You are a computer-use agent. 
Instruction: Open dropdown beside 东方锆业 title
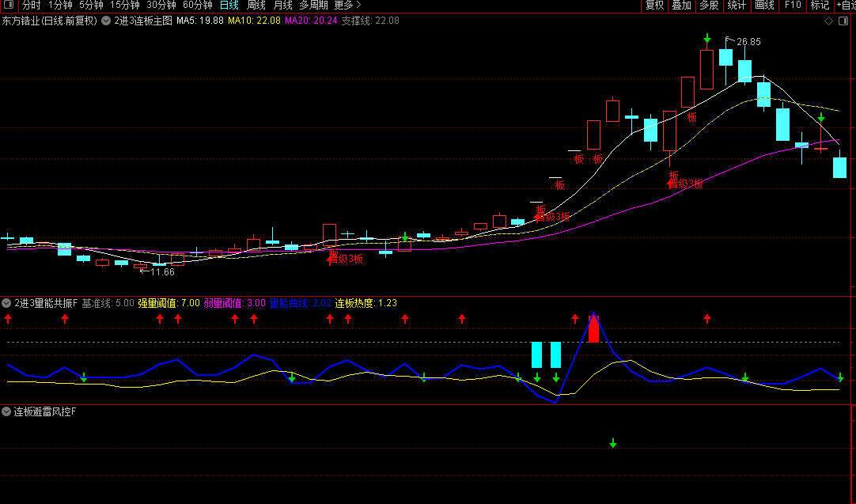pyautogui.click(x=106, y=21)
